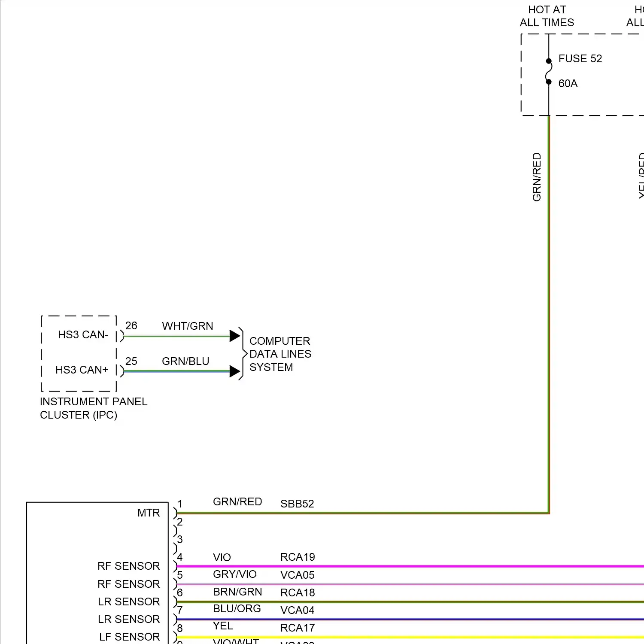The width and height of the screenshot is (644, 644).
Task: Click the magenta VIO wire line
Action: click(410, 566)
